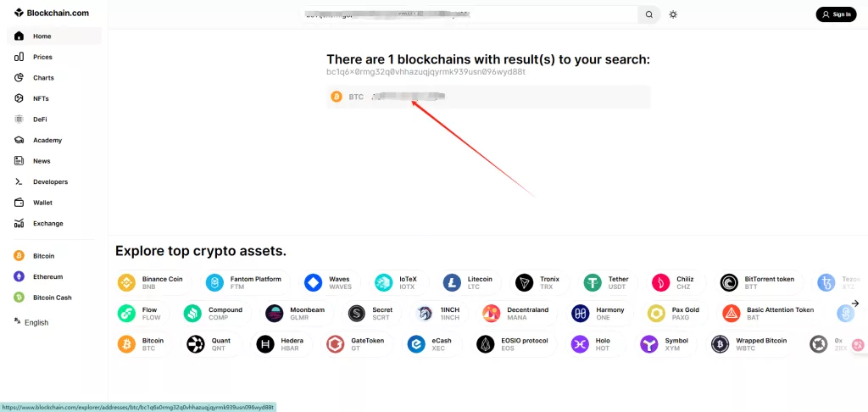Open the Exchange chart icon
This screenshot has height=412, width=868.
19,224
